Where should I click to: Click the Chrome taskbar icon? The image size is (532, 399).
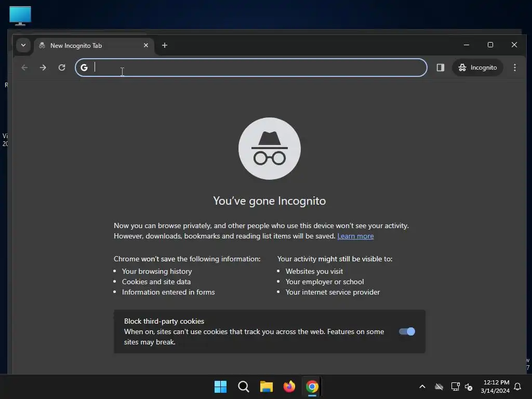312,387
